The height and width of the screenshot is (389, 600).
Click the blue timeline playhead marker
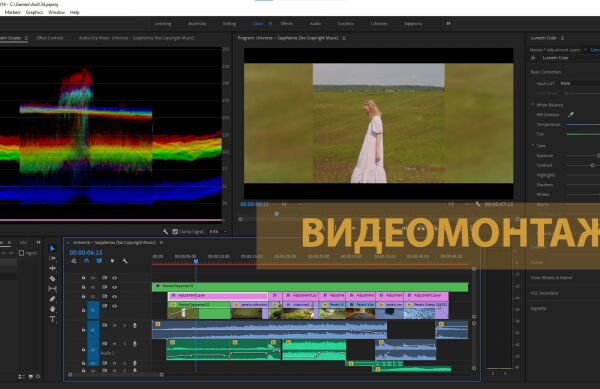pos(196,261)
